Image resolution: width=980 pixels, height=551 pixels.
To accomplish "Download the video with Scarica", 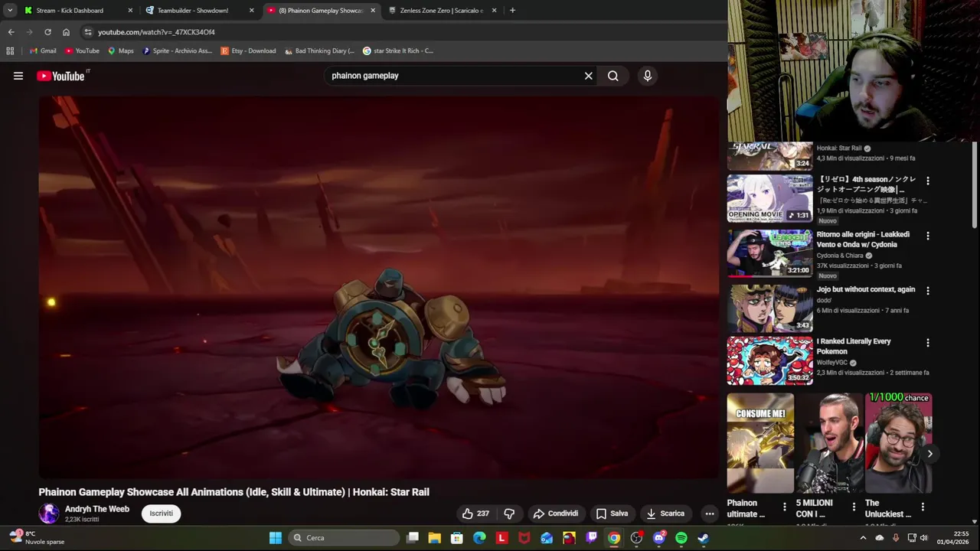I will [665, 514].
